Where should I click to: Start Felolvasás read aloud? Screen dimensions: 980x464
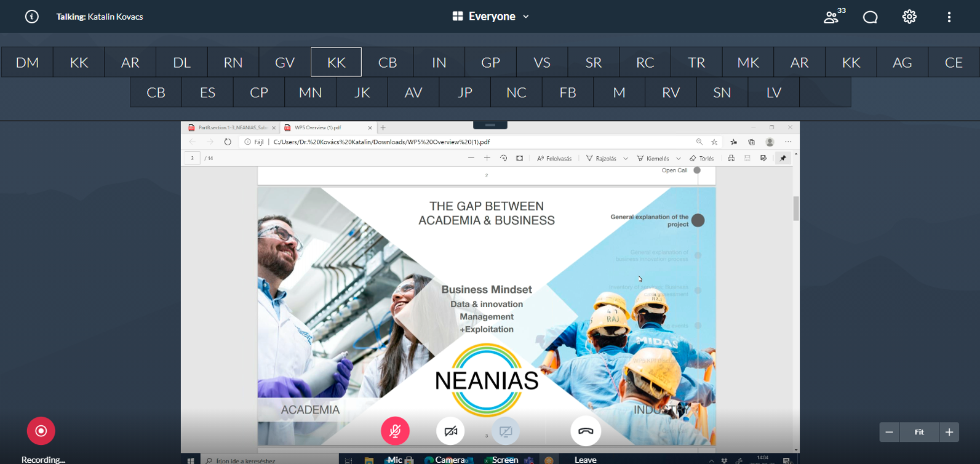[x=554, y=158]
